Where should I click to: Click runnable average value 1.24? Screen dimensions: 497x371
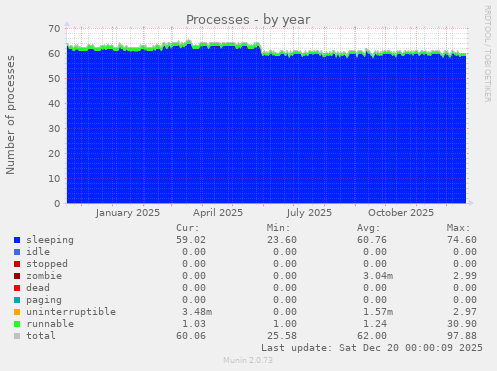tap(375, 324)
